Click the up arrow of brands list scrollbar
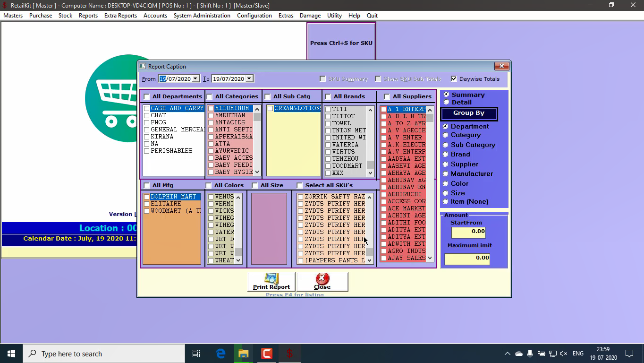The image size is (644, 363). pyautogui.click(x=370, y=110)
